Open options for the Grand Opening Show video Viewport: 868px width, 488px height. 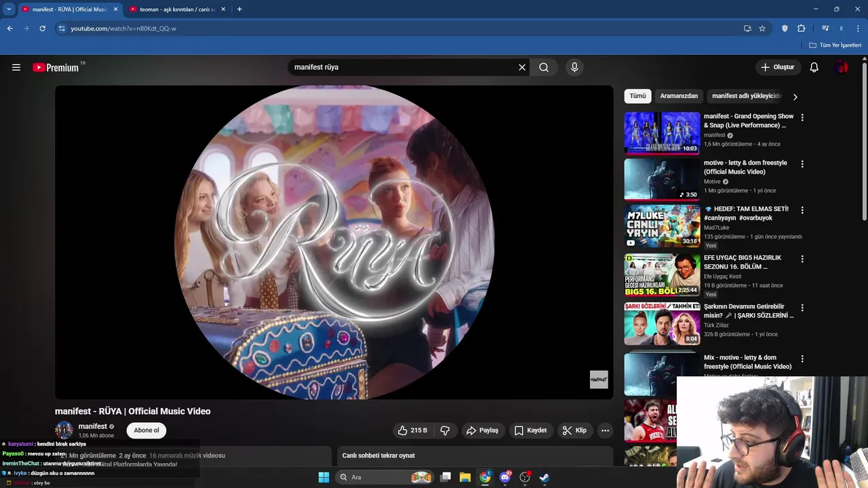(x=802, y=117)
